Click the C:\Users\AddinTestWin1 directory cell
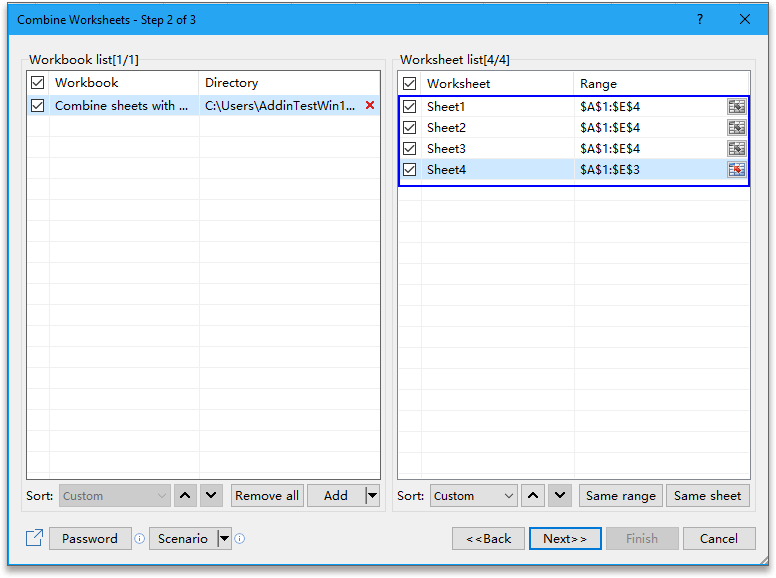The height and width of the screenshot is (578, 776). (x=280, y=105)
